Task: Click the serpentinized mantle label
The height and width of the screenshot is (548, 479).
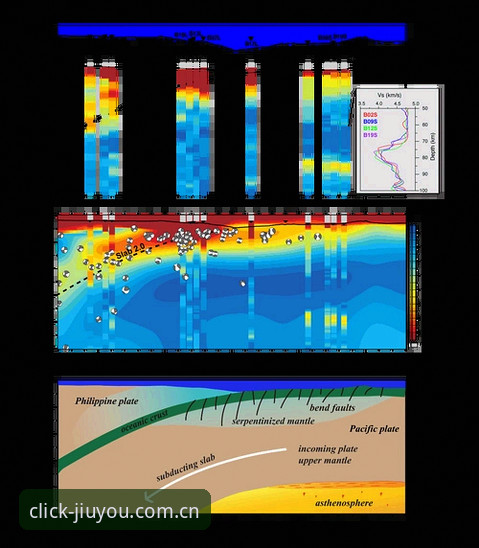Action: [273, 421]
